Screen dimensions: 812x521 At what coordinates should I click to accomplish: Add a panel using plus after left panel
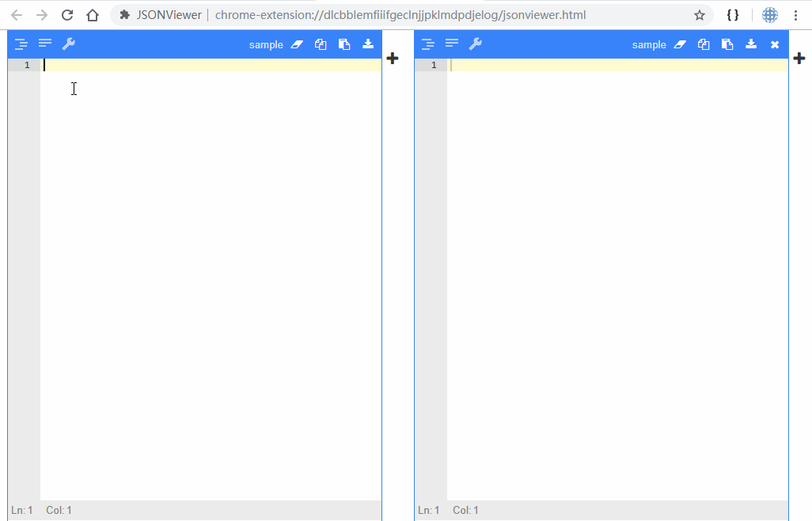click(x=393, y=58)
